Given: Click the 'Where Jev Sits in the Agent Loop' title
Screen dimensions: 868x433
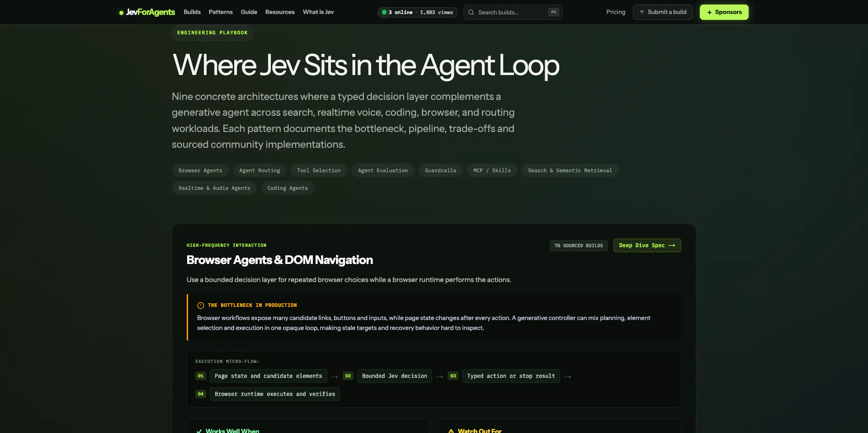Looking at the screenshot, I should 366,65.
